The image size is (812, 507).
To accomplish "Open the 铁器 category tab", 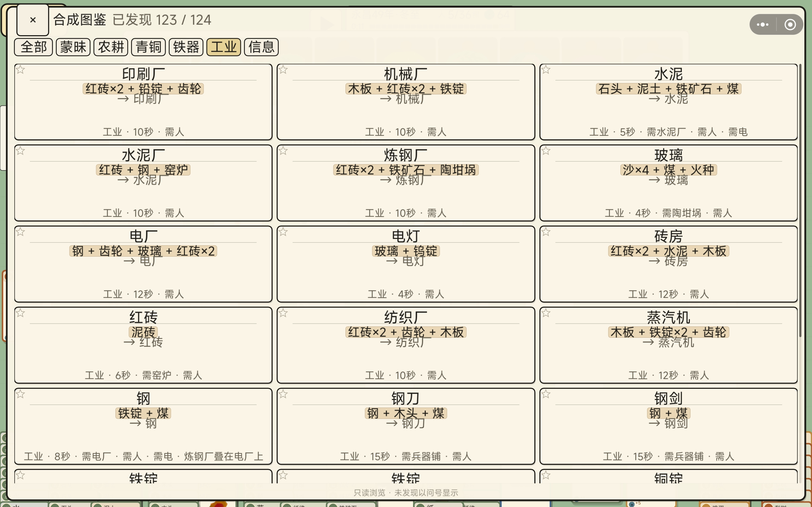I will (186, 47).
